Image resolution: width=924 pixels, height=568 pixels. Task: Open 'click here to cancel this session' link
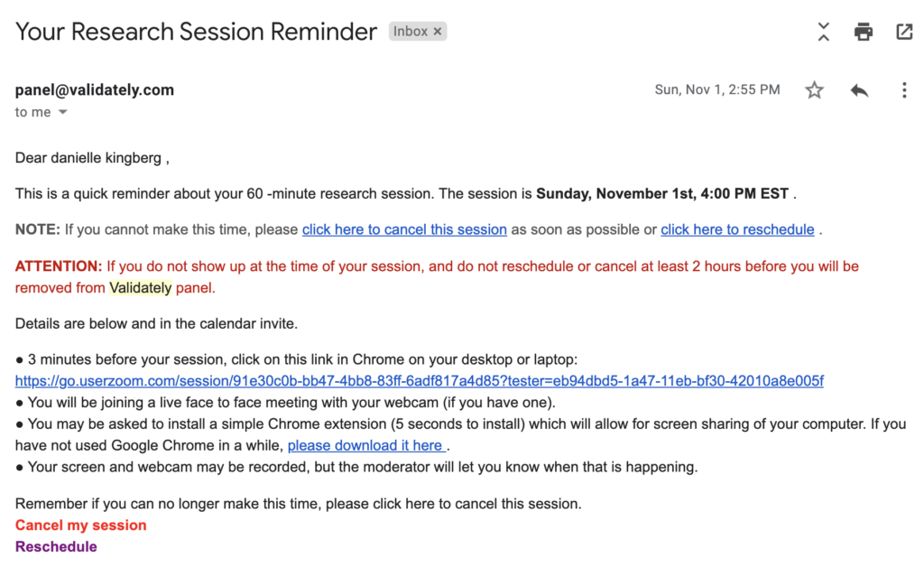click(404, 229)
